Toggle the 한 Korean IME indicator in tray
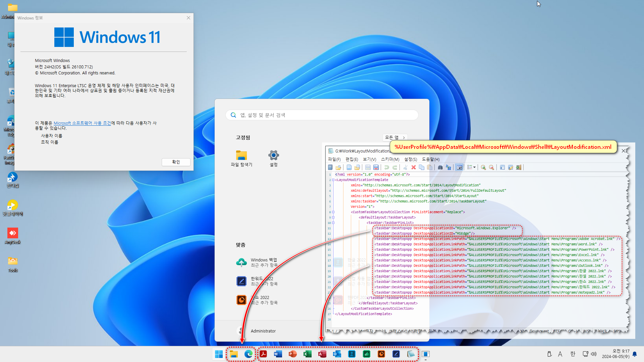644x362 pixels. coord(573,354)
